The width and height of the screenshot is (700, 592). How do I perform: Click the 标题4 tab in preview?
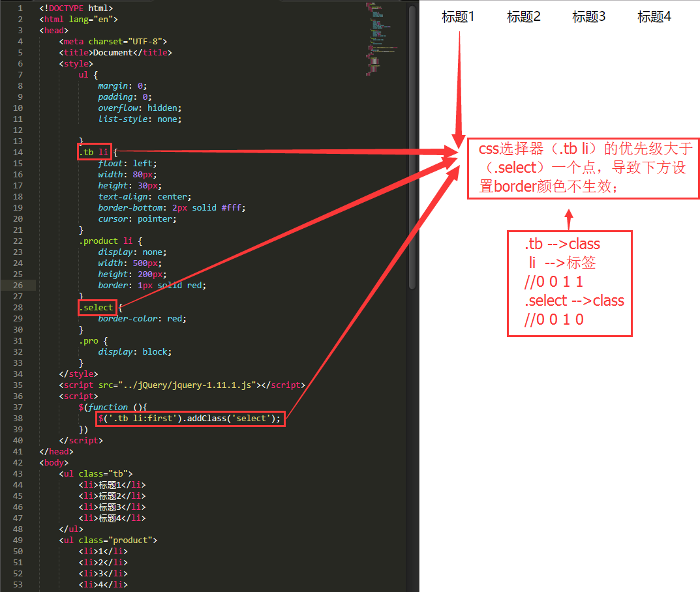[654, 17]
